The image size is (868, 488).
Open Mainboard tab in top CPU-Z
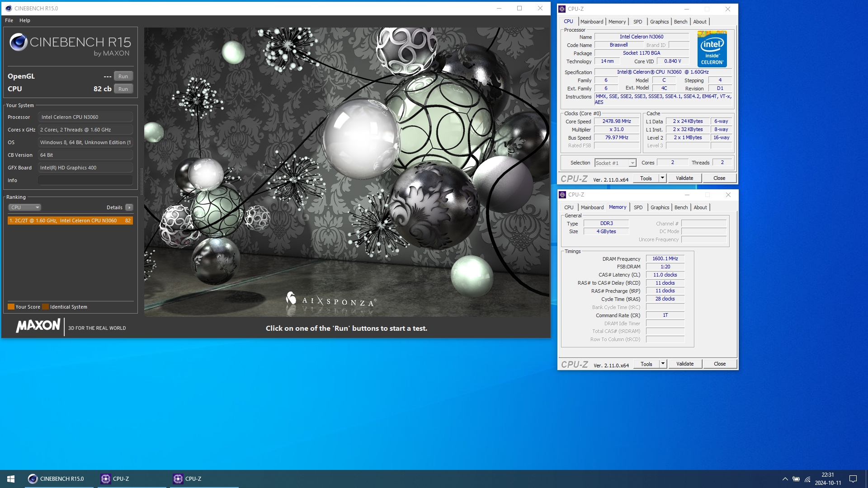tap(591, 22)
